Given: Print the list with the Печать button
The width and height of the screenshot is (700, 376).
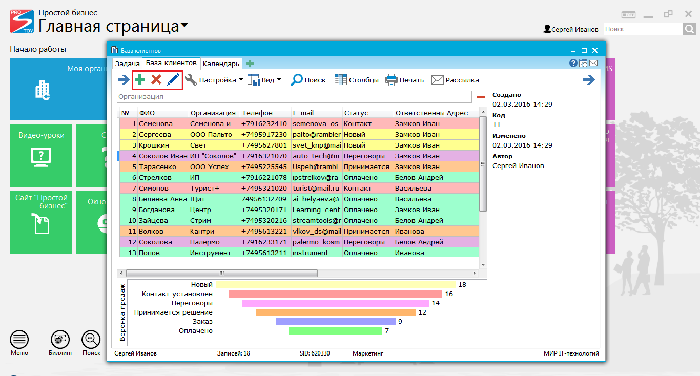Looking at the screenshot, I should coord(404,80).
